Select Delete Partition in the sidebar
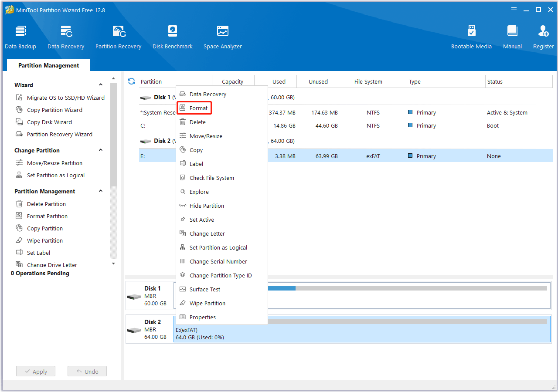Screen dimensions: 558x392 [x=41, y=204]
